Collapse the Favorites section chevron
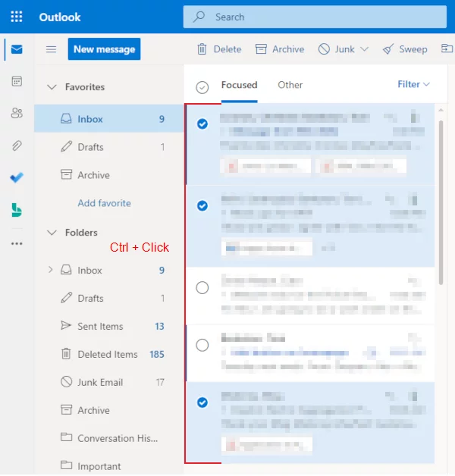Image resolution: width=455 pixels, height=476 pixels. coord(52,87)
